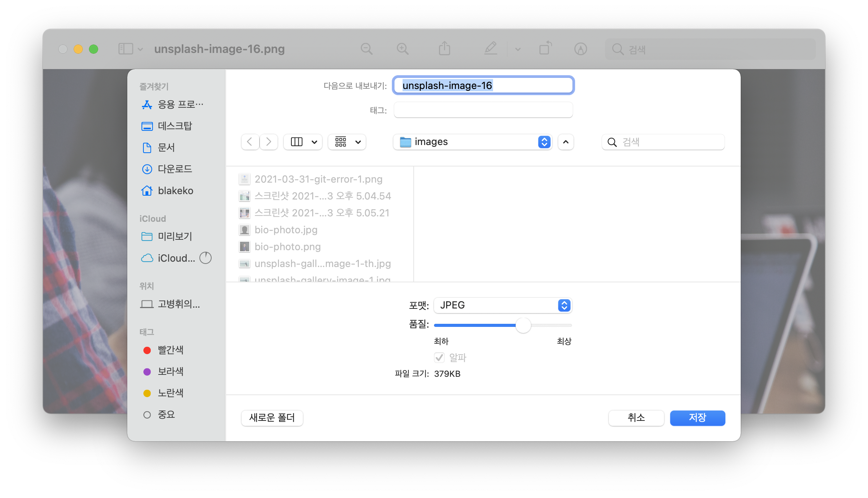The width and height of the screenshot is (868, 498).
Task: Go back with the left arrow button
Action: 250,142
